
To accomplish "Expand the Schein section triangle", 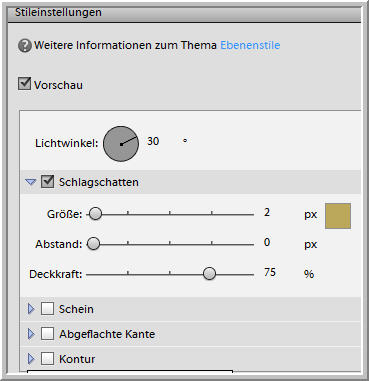I will (x=31, y=309).
